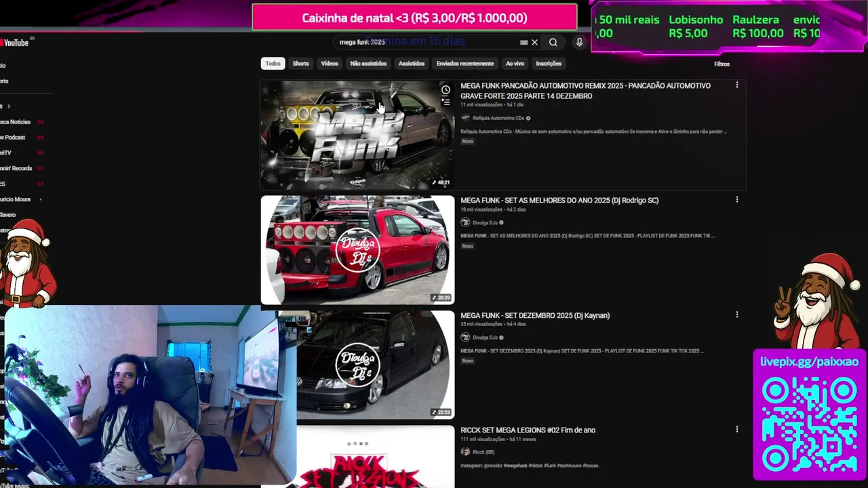Select the Não assistidos filter chip

[368, 64]
